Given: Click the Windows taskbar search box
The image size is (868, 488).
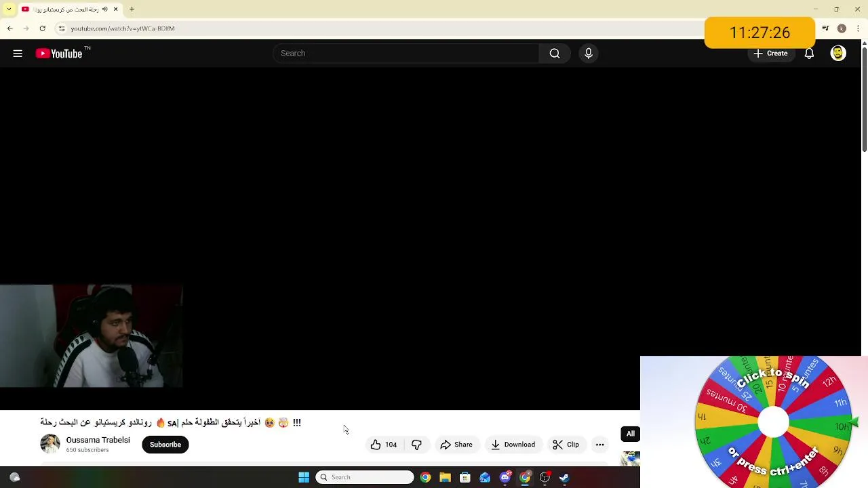Looking at the screenshot, I should [365, 477].
